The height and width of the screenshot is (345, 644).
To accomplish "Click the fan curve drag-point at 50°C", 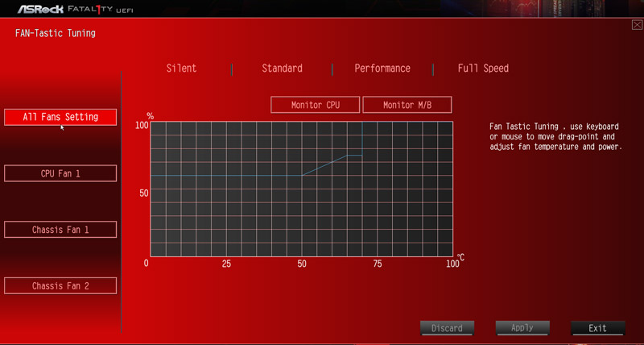I will click(x=302, y=176).
